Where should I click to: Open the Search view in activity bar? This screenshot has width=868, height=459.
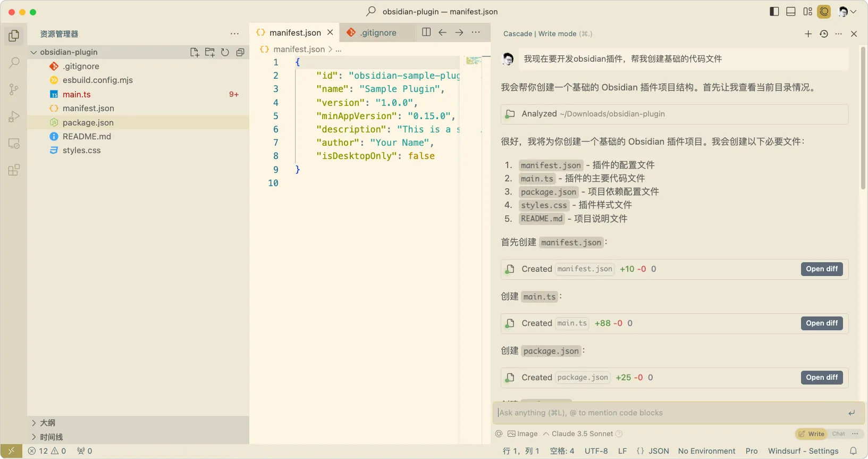click(x=14, y=63)
